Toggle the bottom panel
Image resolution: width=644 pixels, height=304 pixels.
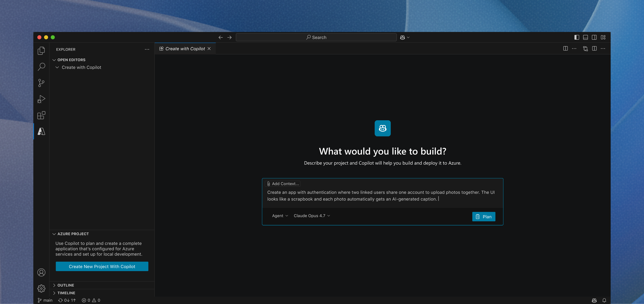click(586, 38)
